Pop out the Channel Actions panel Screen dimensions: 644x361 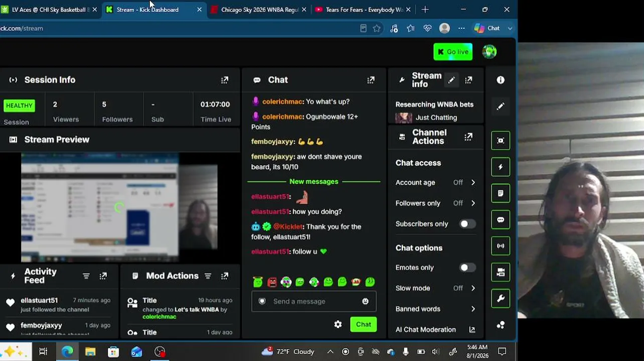click(x=468, y=137)
